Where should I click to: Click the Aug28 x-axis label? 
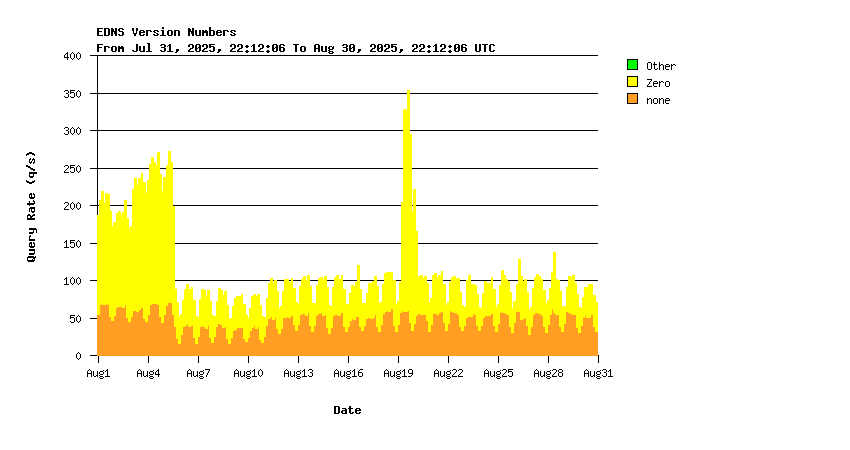548,374
